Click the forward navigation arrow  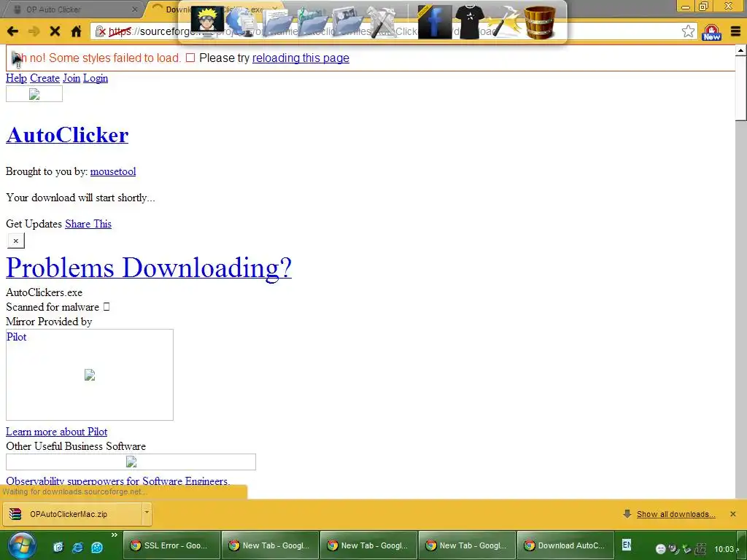coord(34,31)
